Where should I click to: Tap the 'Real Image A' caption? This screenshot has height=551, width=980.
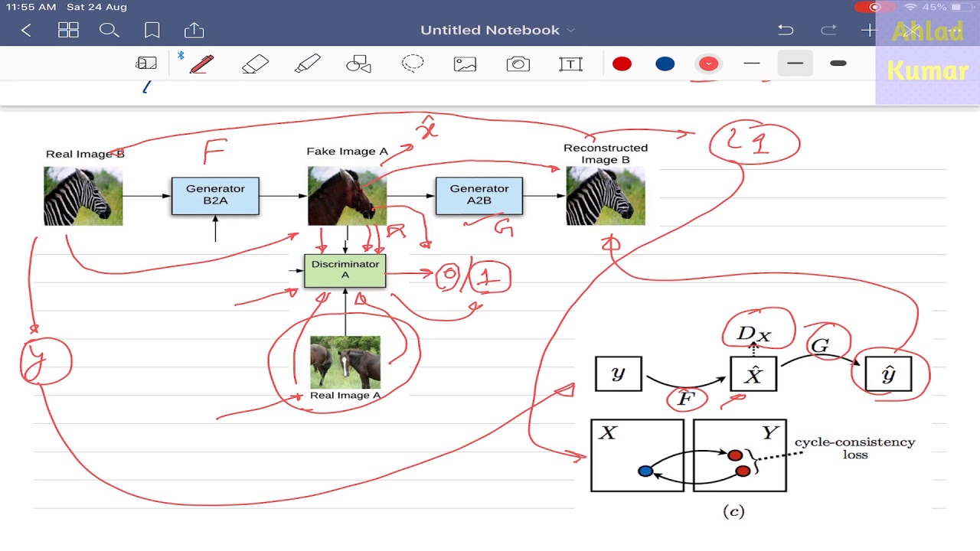click(x=345, y=396)
